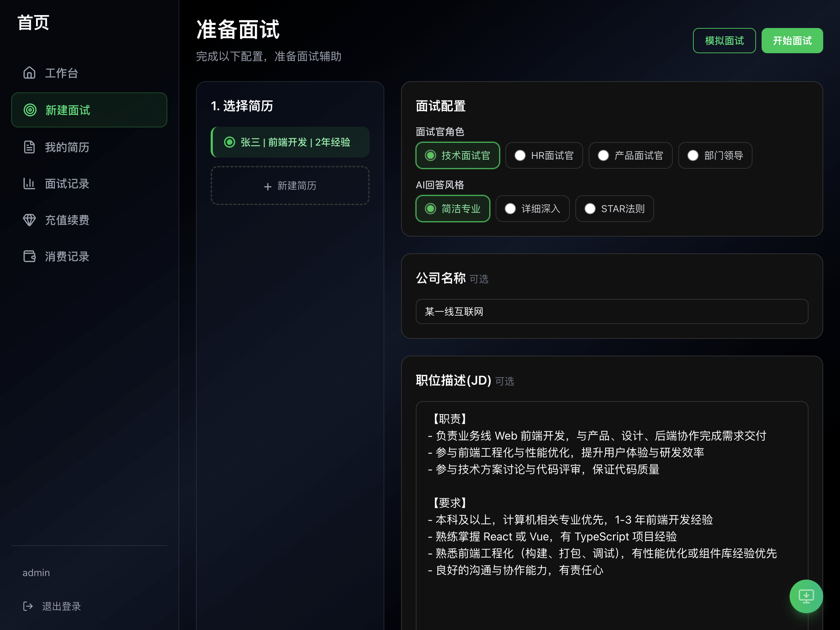Image resolution: width=840 pixels, height=630 pixels.
Task: Click the document icon for 我的简历
Action: tap(29, 147)
